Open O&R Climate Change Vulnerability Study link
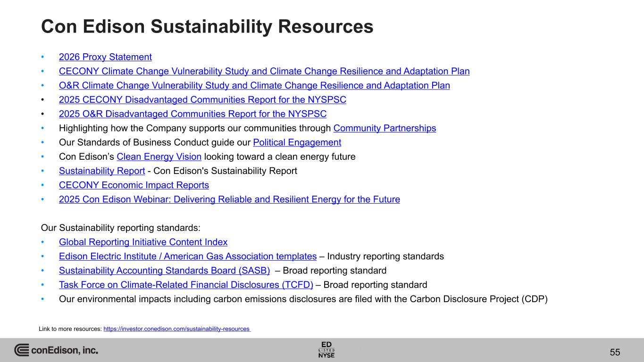Screen dimensions: 644x362 [254, 85]
